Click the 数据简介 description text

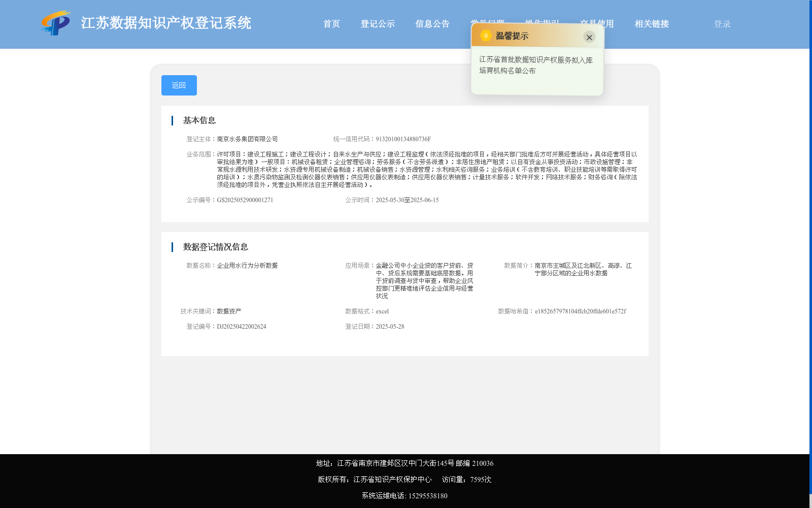point(583,269)
